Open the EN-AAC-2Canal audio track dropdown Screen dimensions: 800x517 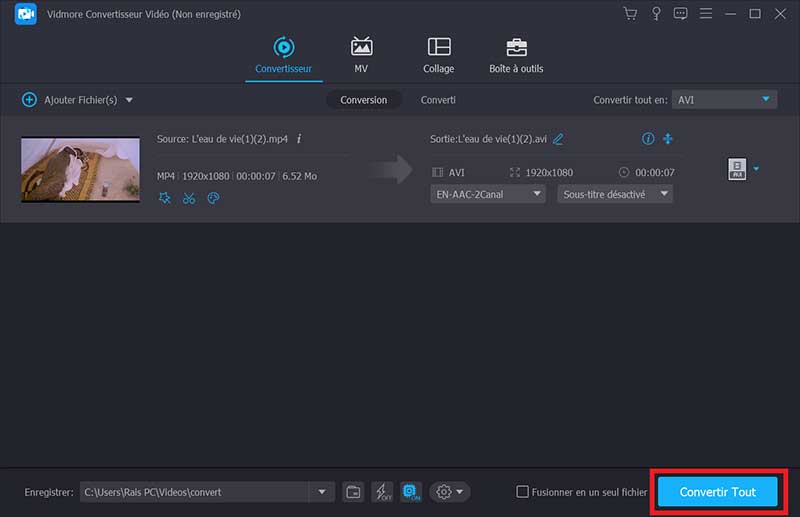[488, 194]
